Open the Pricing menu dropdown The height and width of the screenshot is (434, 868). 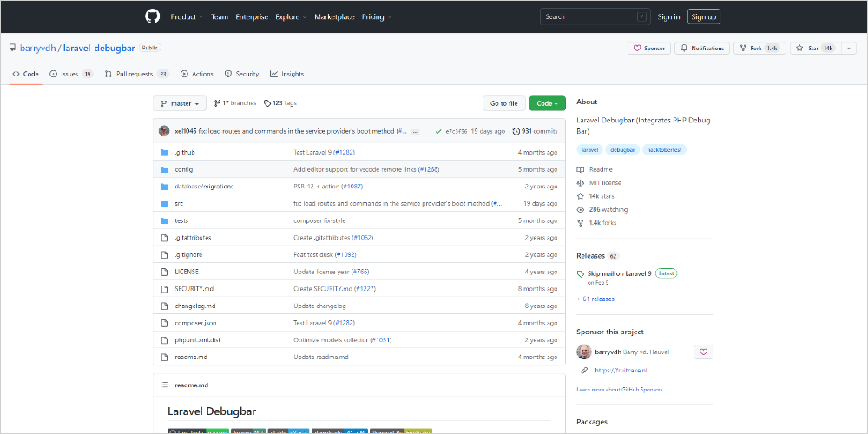377,17
